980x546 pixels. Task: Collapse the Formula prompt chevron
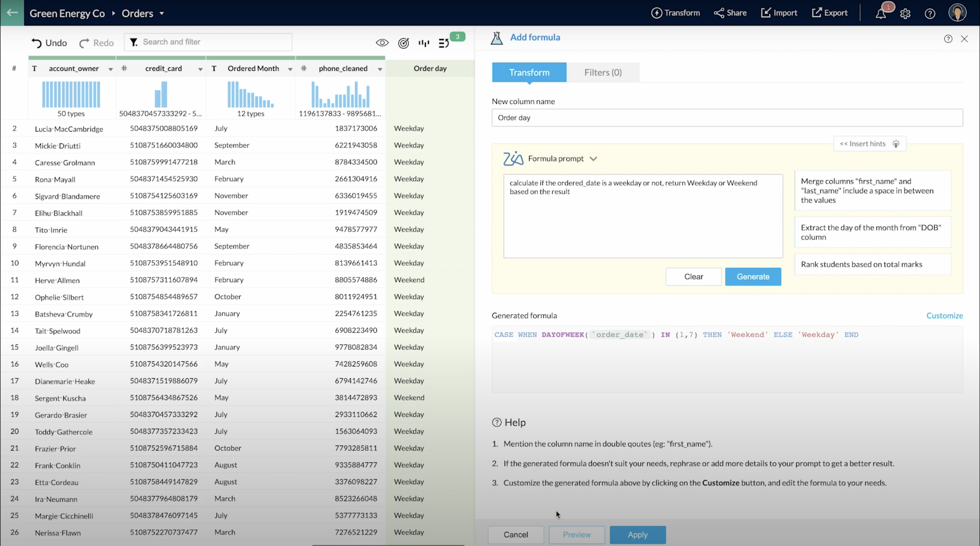pyautogui.click(x=593, y=159)
